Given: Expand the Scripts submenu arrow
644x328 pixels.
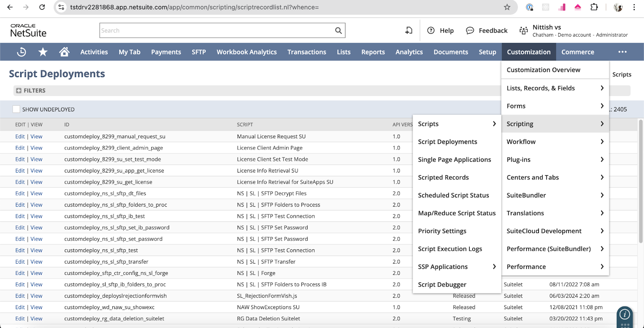Looking at the screenshot, I should (494, 124).
